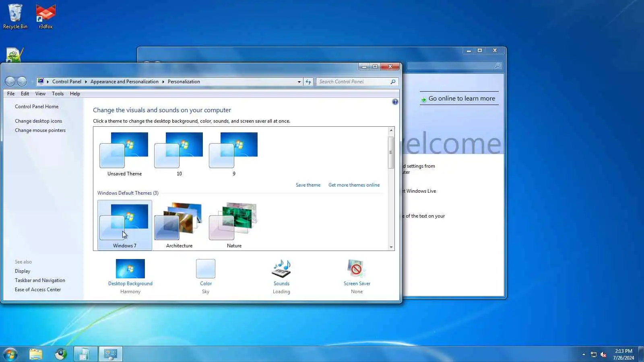Focus the Search Control Panel field
Viewport: 644px width, 362px height.
(353, 82)
